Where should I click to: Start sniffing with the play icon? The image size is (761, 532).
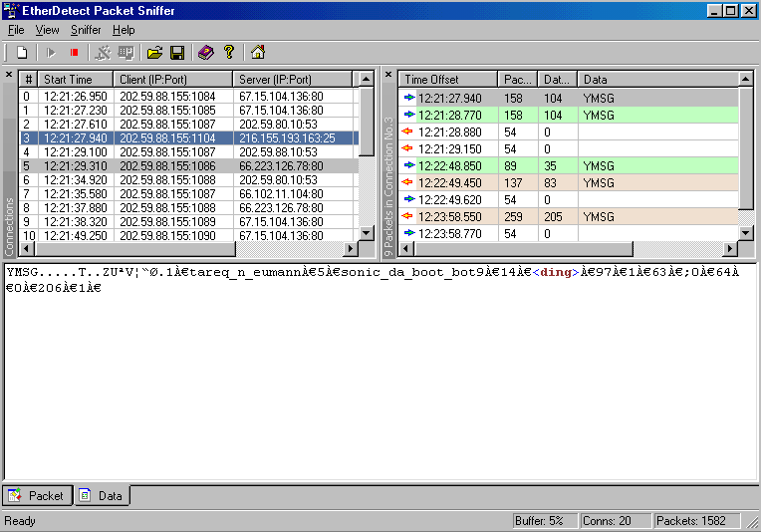coord(51,53)
